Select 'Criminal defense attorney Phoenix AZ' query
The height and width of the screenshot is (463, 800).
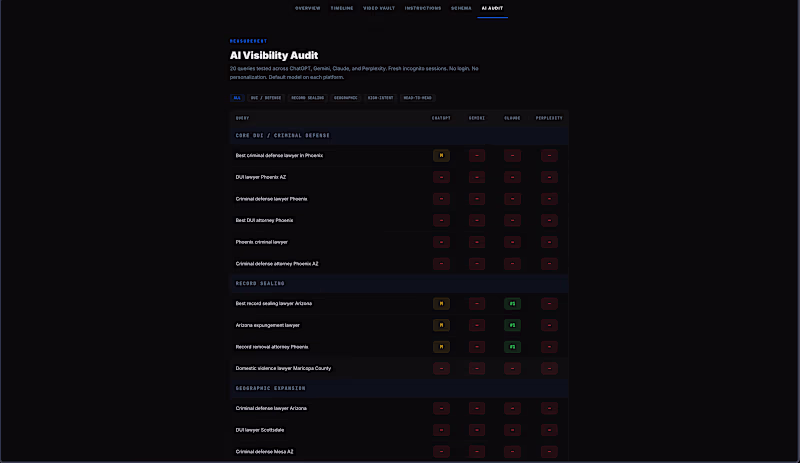coord(277,264)
